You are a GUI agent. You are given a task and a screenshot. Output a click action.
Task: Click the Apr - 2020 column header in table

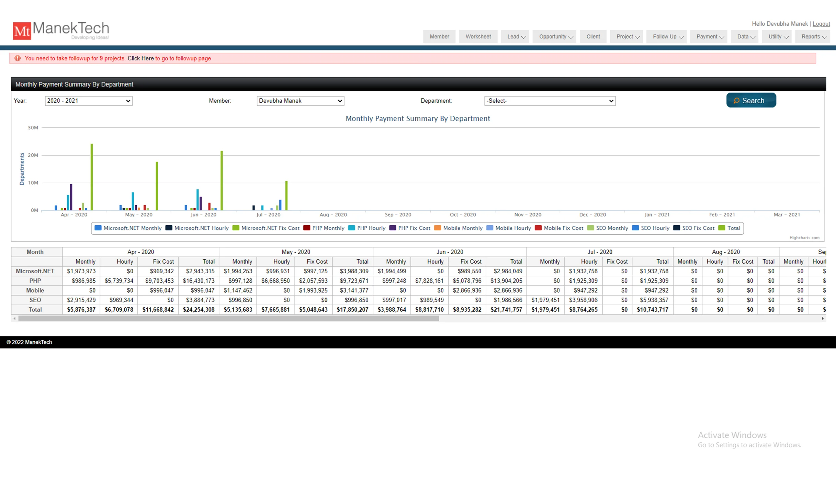click(140, 252)
